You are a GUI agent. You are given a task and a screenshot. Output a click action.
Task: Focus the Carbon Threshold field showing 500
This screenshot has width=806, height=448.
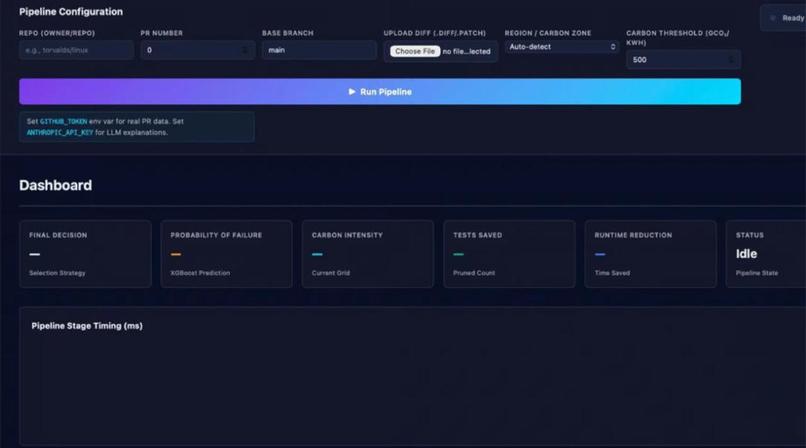pos(683,60)
